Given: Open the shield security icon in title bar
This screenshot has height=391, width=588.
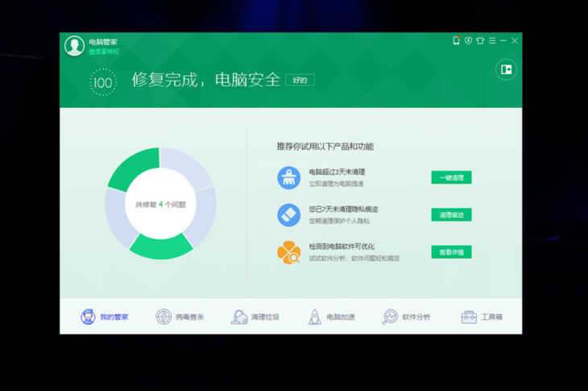Looking at the screenshot, I should 468,40.
